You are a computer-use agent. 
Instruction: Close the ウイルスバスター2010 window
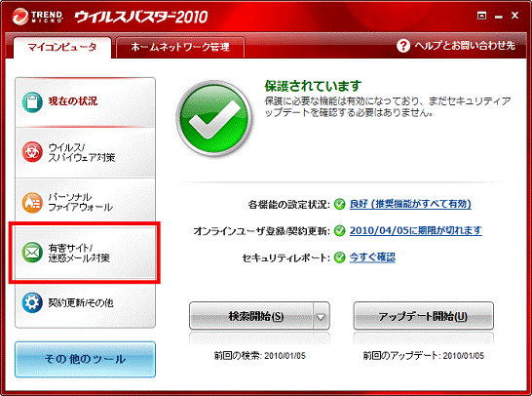pos(514,16)
